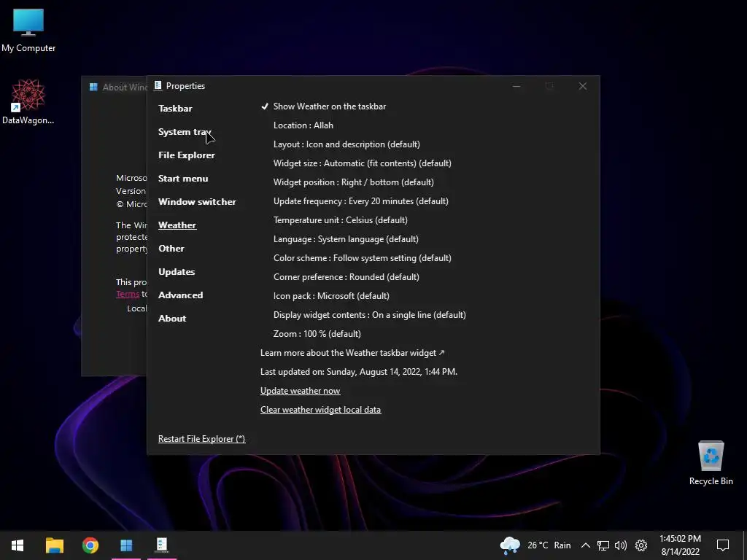Open the Zoom percentage options
The image size is (747, 560).
coord(317,334)
